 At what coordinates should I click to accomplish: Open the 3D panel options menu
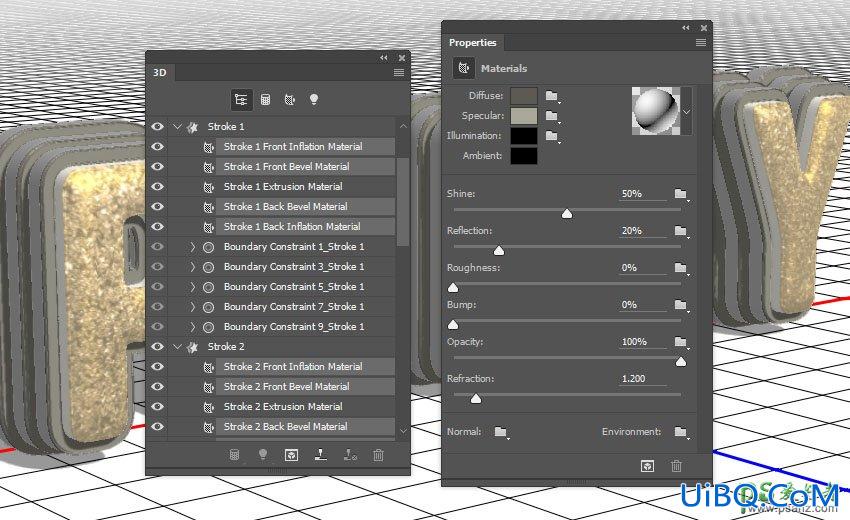tap(399, 73)
